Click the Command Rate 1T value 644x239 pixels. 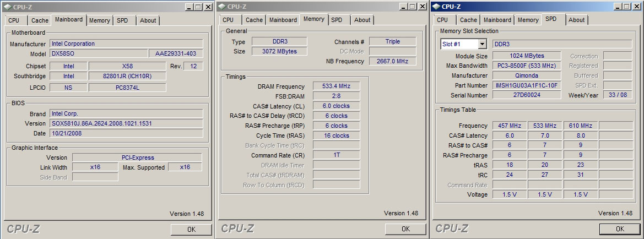click(x=337, y=155)
